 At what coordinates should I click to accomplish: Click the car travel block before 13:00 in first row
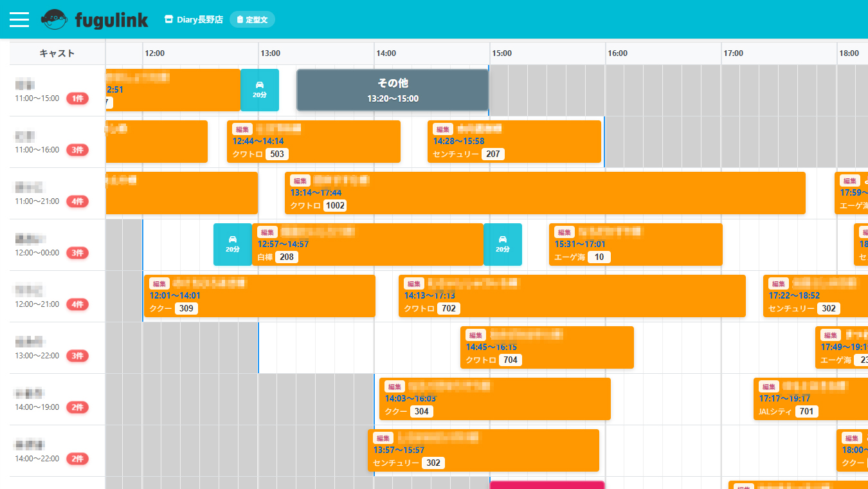tap(259, 89)
